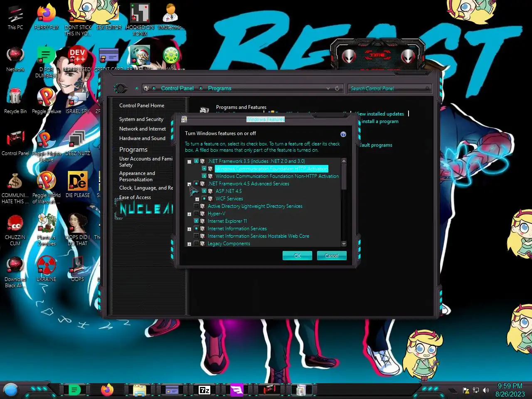
Task: Click the network icon in system tray
Action: [476, 390]
